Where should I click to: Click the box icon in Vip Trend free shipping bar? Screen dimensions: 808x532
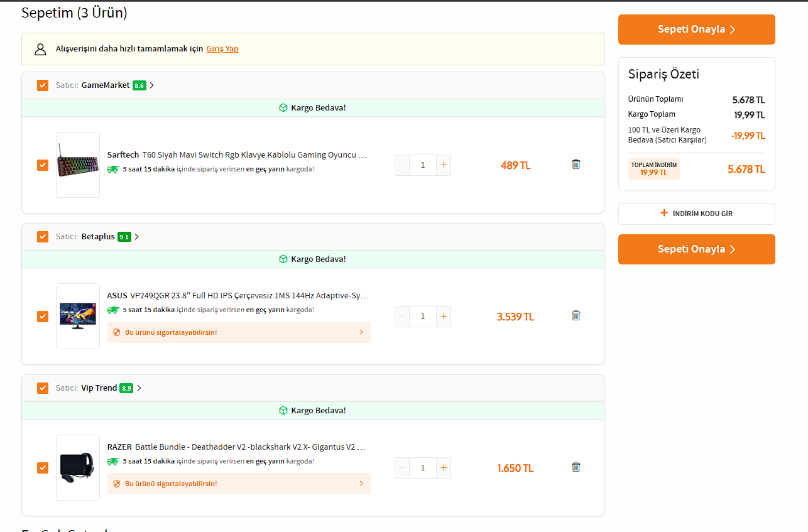[283, 411]
